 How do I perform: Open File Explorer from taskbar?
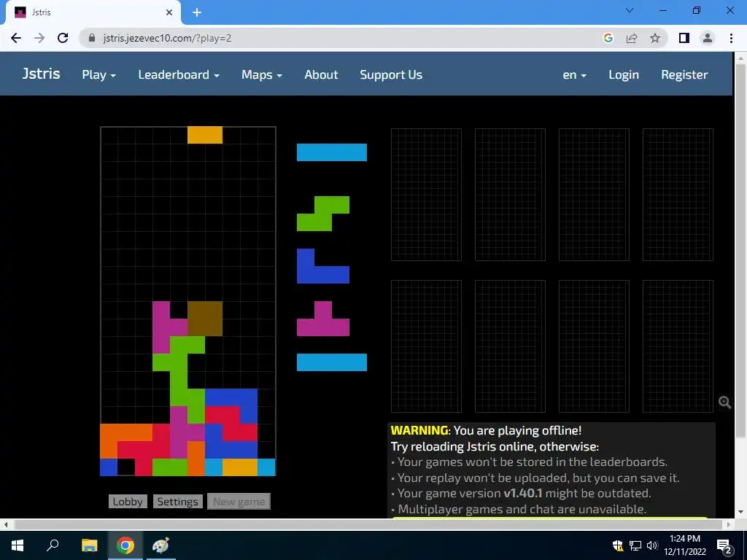click(x=89, y=545)
